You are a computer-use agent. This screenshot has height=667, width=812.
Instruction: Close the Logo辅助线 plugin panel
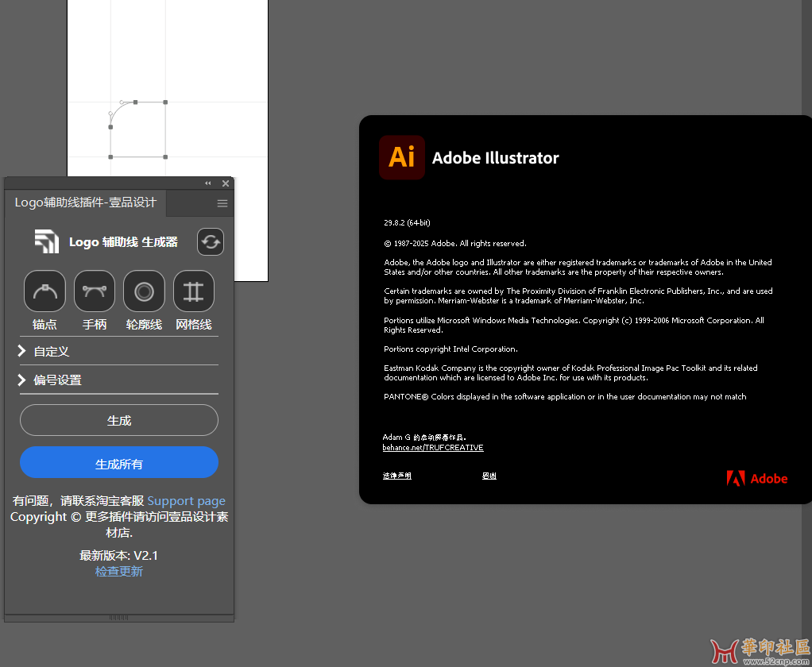click(x=226, y=183)
